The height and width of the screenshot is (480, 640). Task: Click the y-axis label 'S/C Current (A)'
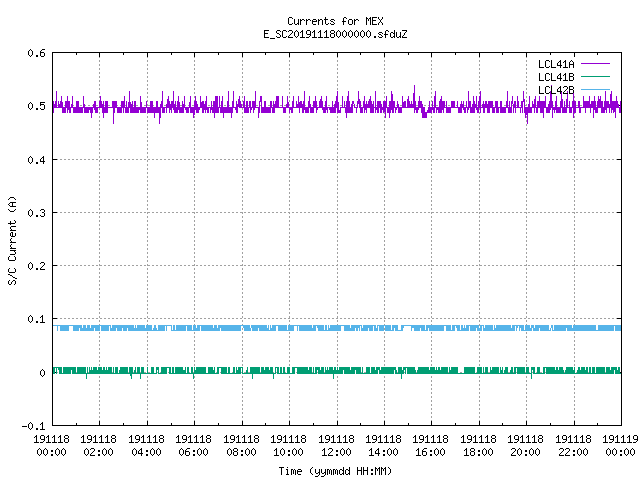coord(13,241)
